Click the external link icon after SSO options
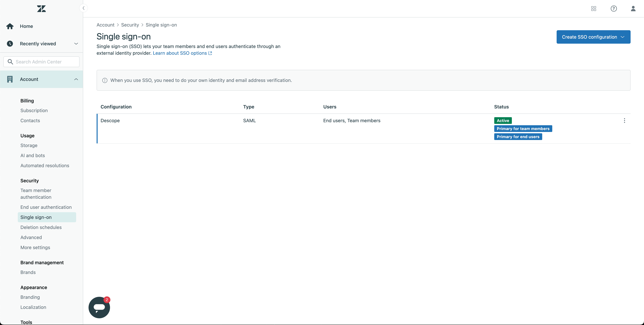The width and height of the screenshot is (644, 325). [210, 53]
